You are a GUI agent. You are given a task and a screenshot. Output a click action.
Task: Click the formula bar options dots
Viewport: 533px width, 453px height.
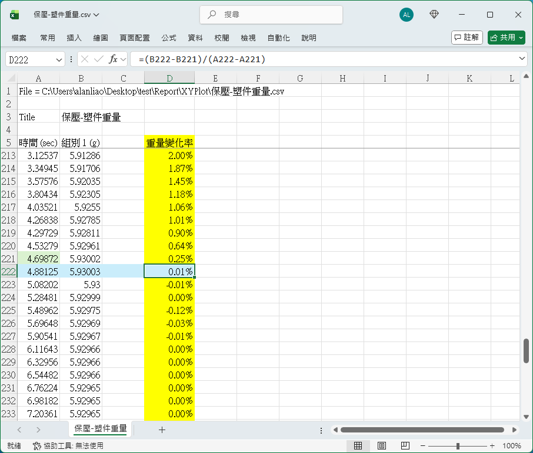(x=71, y=59)
